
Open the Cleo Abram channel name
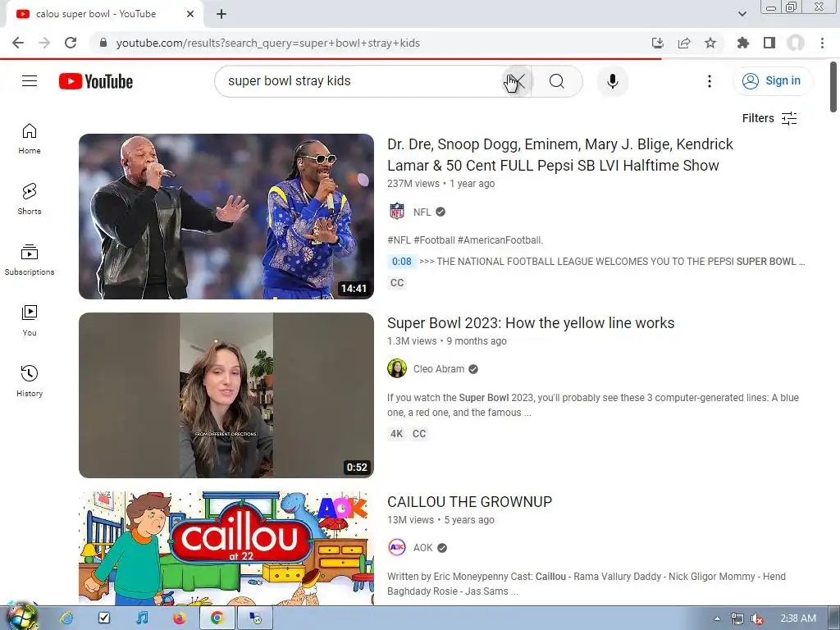439,369
